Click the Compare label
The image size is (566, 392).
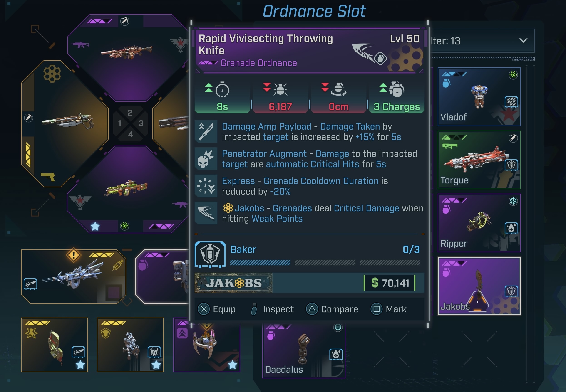[x=339, y=309]
